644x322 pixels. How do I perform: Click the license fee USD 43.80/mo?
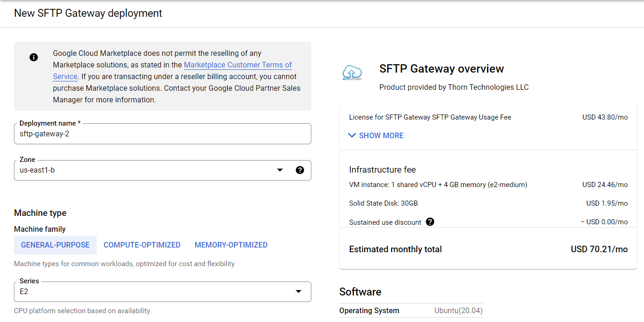(605, 117)
